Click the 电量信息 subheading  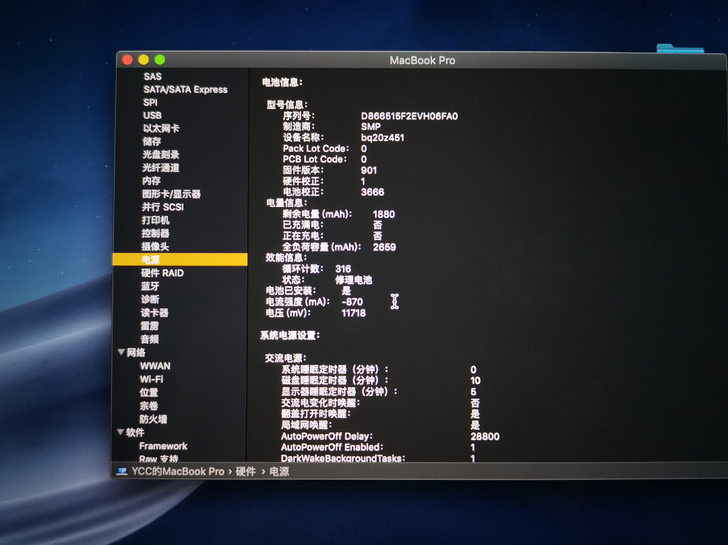point(286,203)
